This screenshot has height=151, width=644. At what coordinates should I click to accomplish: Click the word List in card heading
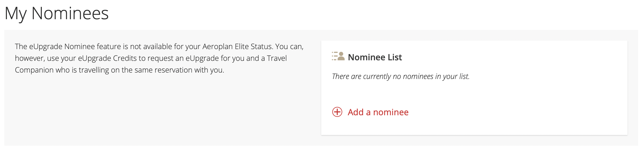pos(395,57)
